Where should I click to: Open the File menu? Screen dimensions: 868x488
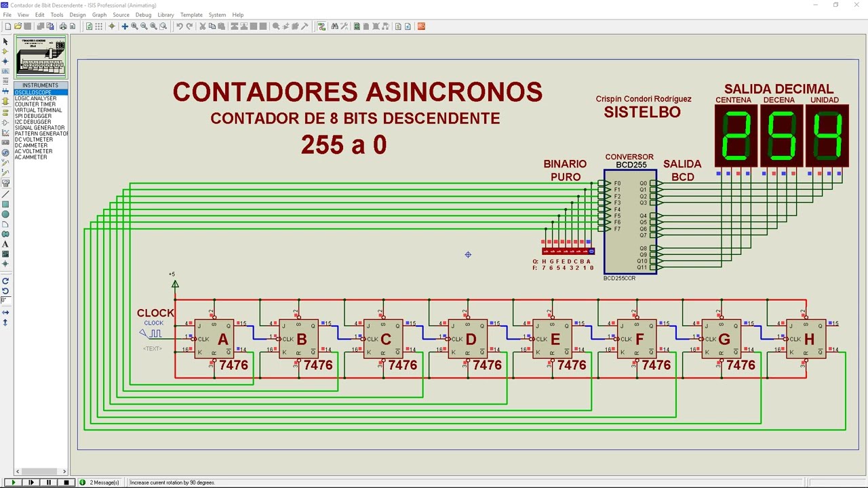[x=7, y=15]
